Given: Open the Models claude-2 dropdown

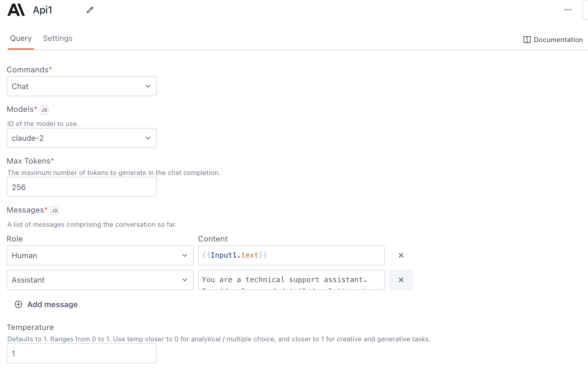Looking at the screenshot, I should point(82,138).
